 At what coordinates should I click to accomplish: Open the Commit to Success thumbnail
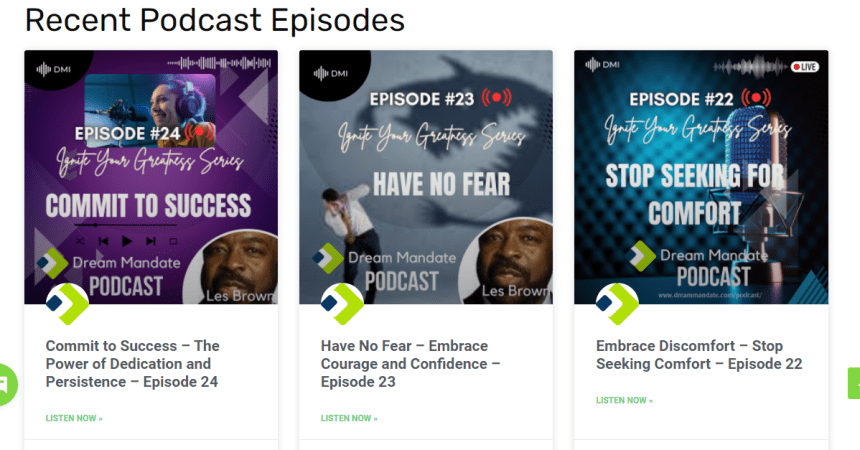(x=151, y=177)
